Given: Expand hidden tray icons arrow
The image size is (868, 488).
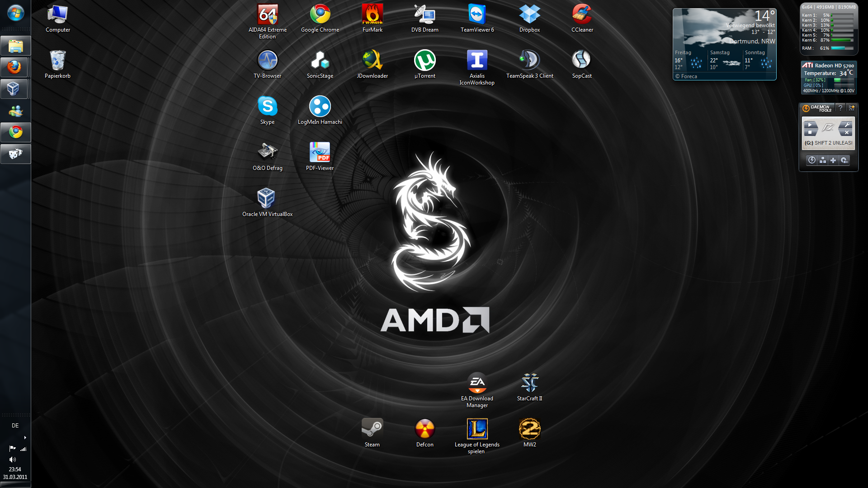Looking at the screenshot, I should click(x=25, y=437).
